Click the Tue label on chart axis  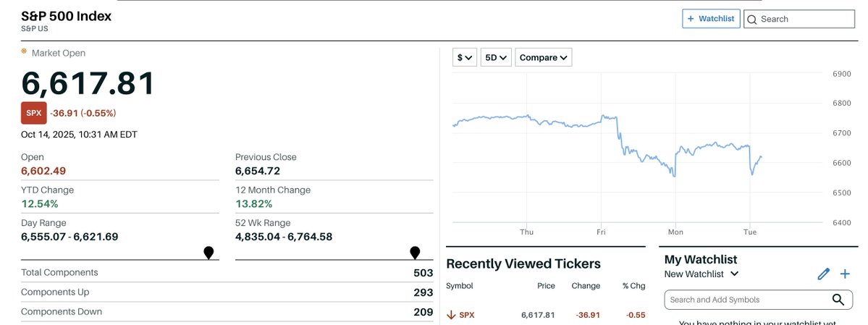[x=749, y=232]
